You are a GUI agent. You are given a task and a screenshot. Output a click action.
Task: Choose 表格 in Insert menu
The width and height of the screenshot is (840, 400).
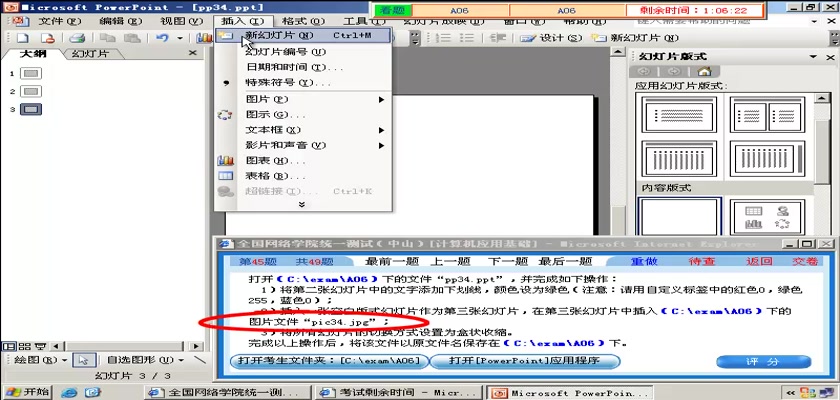tap(304, 176)
